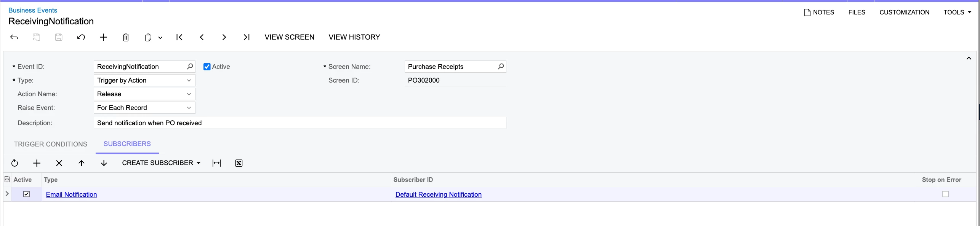Toggle Active checkbox in Email Notification row
The width and height of the screenshot is (980, 226).
click(x=26, y=194)
